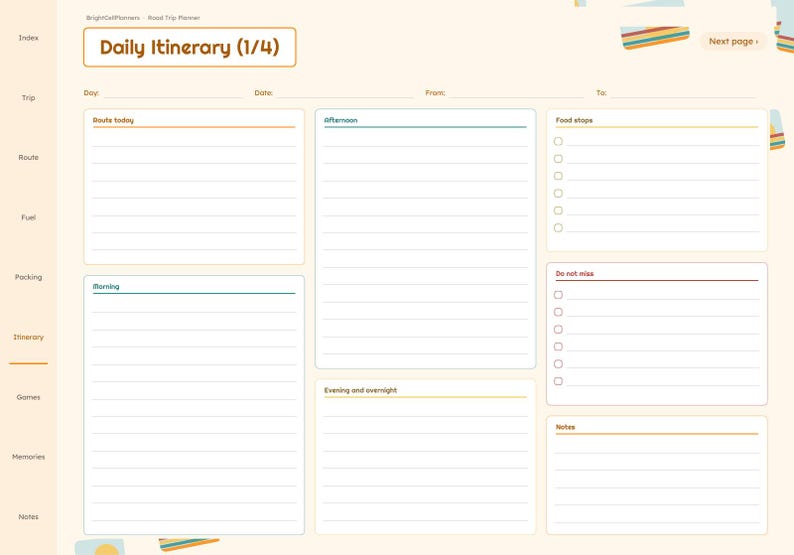Click the Route today heading
The width and height of the screenshot is (794, 555).
point(113,120)
